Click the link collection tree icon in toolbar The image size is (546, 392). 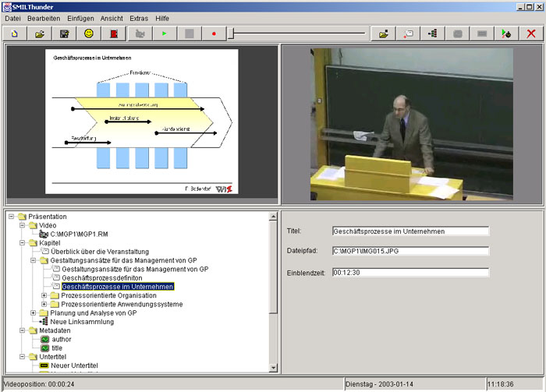pos(431,34)
